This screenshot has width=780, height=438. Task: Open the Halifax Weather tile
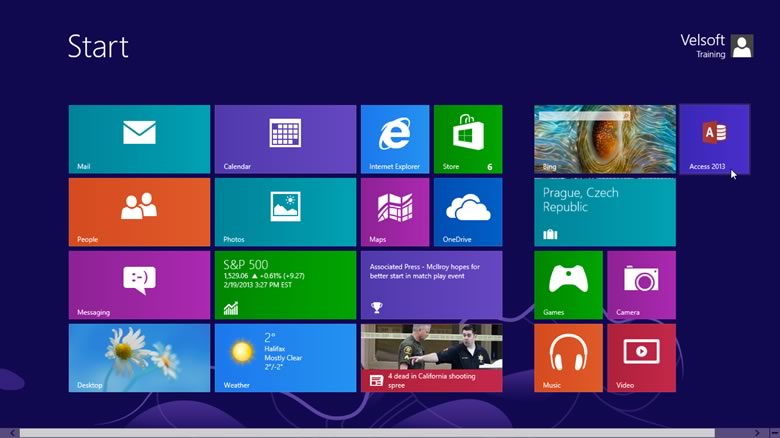pyautogui.click(x=285, y=357)
